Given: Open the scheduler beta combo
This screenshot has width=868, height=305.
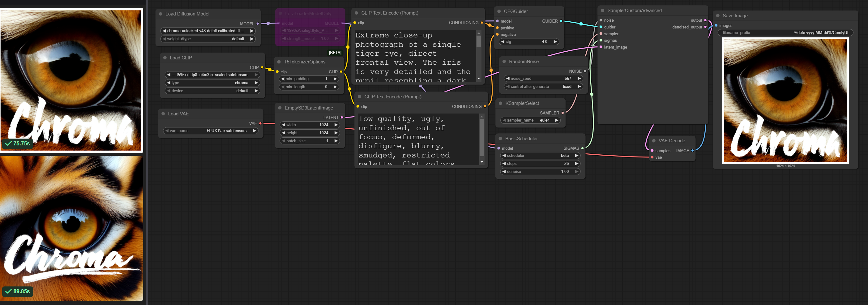Looking at the screenshot, I should [x=541, y=155].
